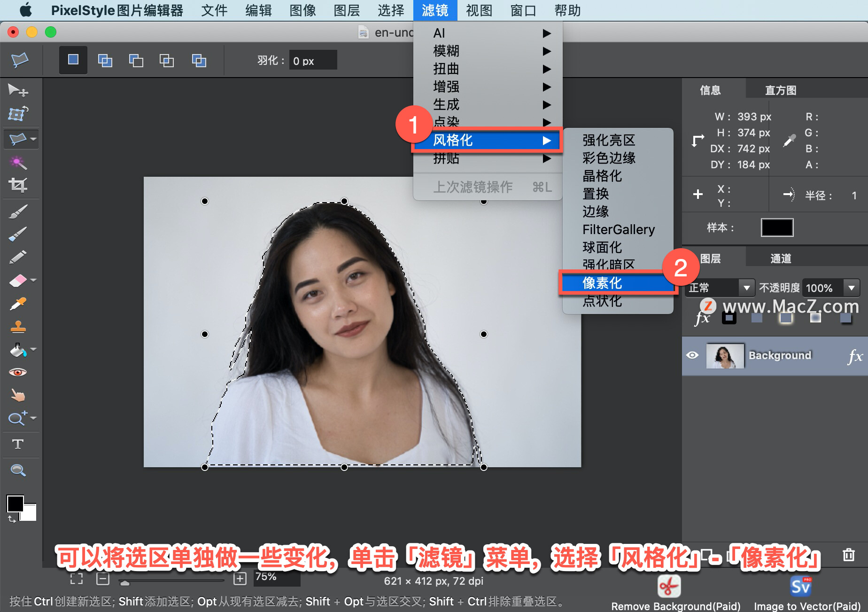This screenshot has height=612, width=868.
Task: Select the Clone Stamp tool
Action: coord(19,327)
